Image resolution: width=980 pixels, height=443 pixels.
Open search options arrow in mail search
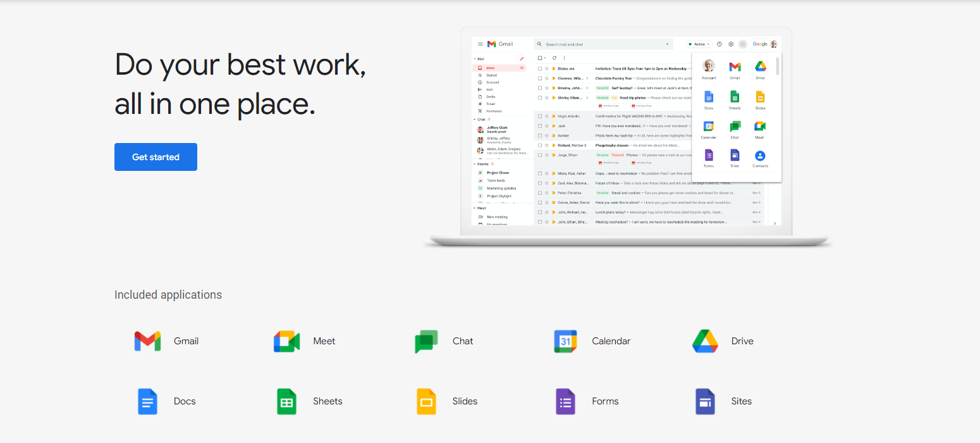[668, 44]
